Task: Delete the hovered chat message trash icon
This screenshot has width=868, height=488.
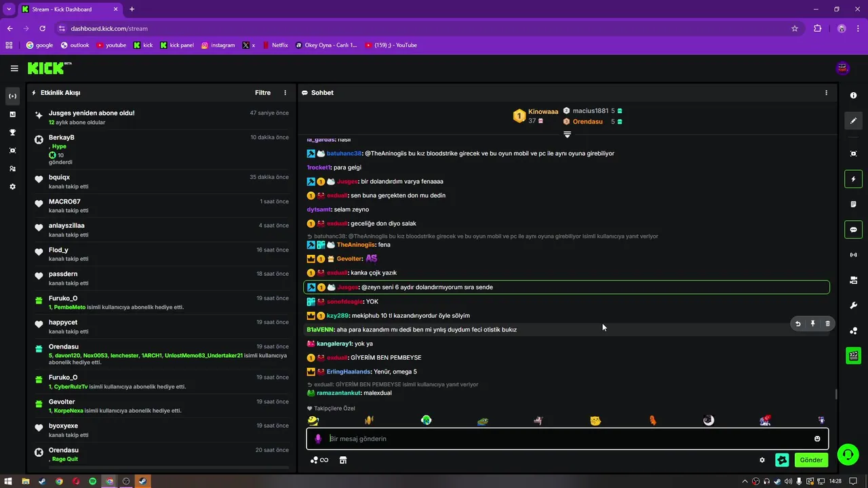Action: point(827,324)
